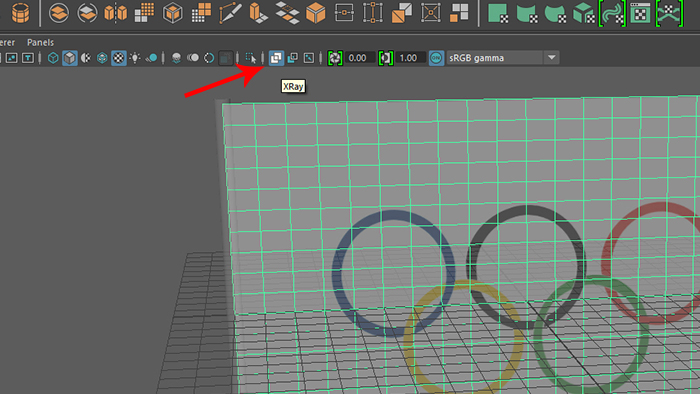Apply Smooth from the poly shelf

point(144,13)
